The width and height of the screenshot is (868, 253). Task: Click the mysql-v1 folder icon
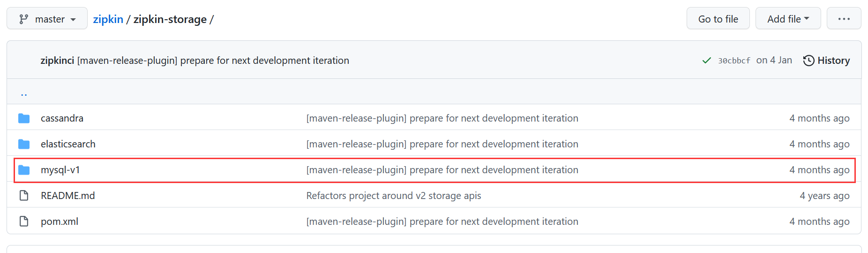[24, 170]
